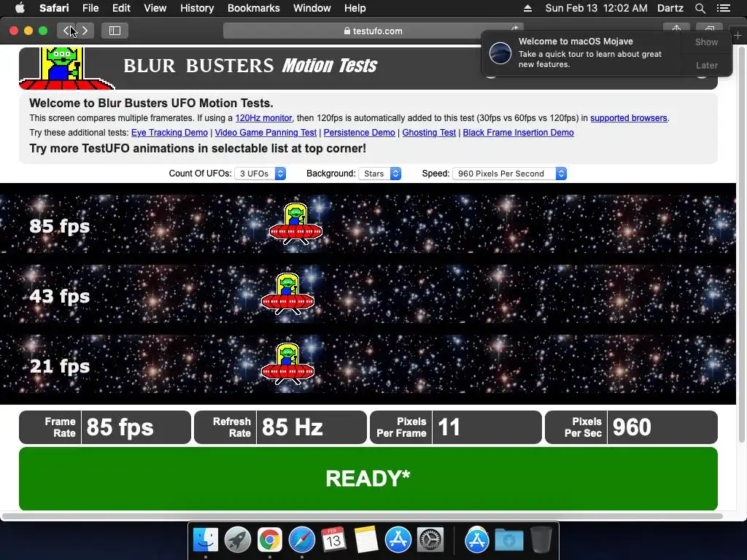The image size is (747, 560).
Task: Open Spotlight search magnifier icon
Action: coord(700,8)
